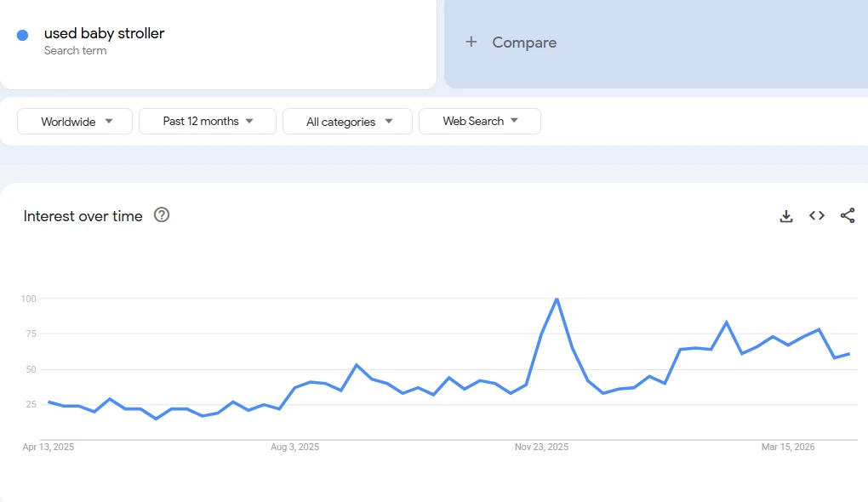Click the Interest over time heading

point(83,216)
